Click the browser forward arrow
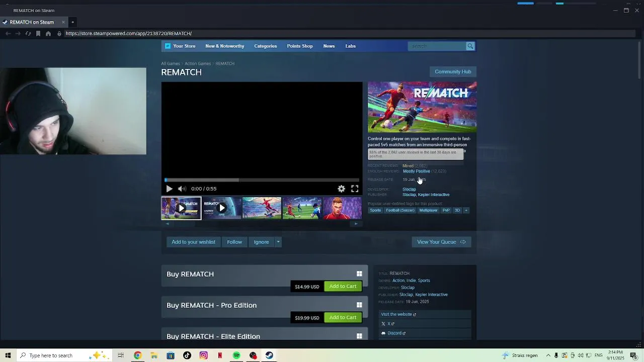644x362 pixels. pyautogui.click(x=18, y=34)
